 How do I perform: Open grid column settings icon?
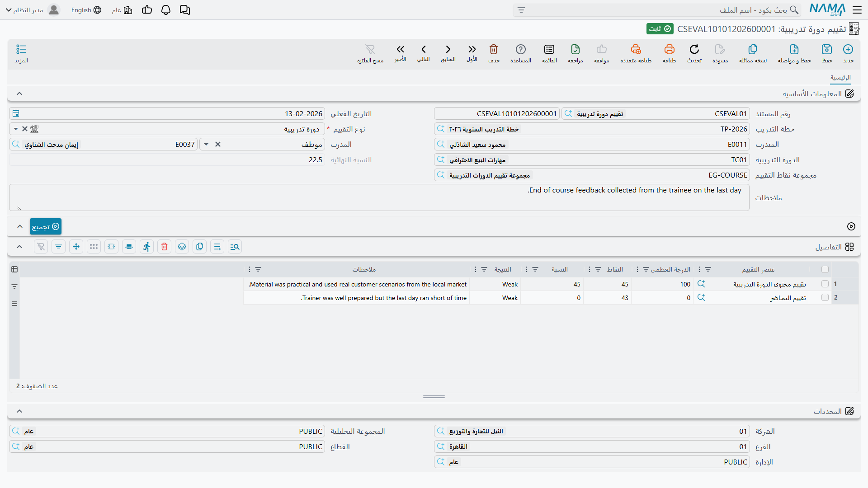[x=14, y=269]
